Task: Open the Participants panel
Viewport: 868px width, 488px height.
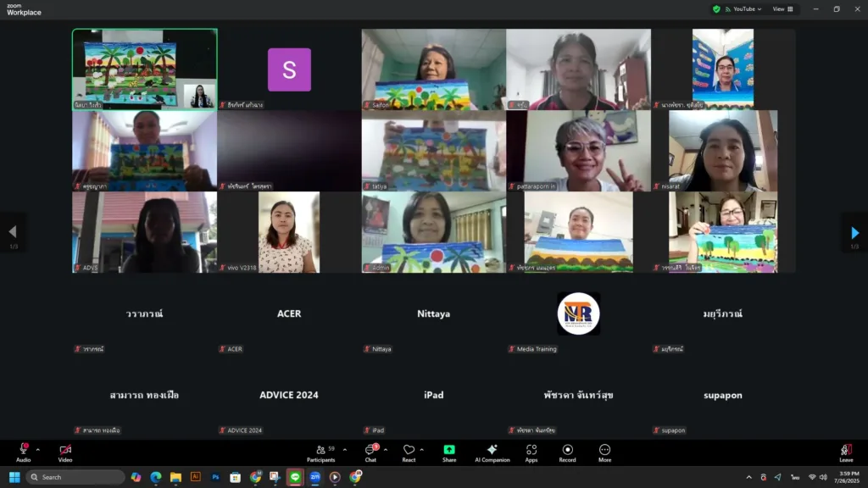Action: pos(320,452)
